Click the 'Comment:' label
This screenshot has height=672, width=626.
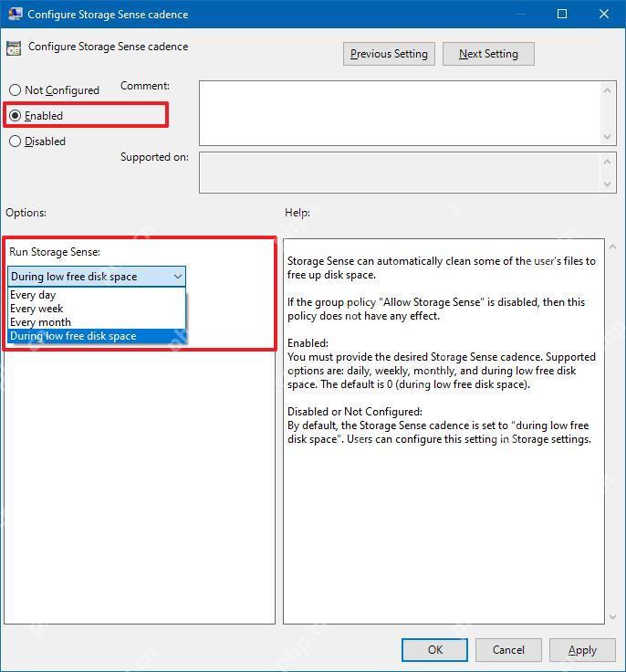click(x=145, y=86)
